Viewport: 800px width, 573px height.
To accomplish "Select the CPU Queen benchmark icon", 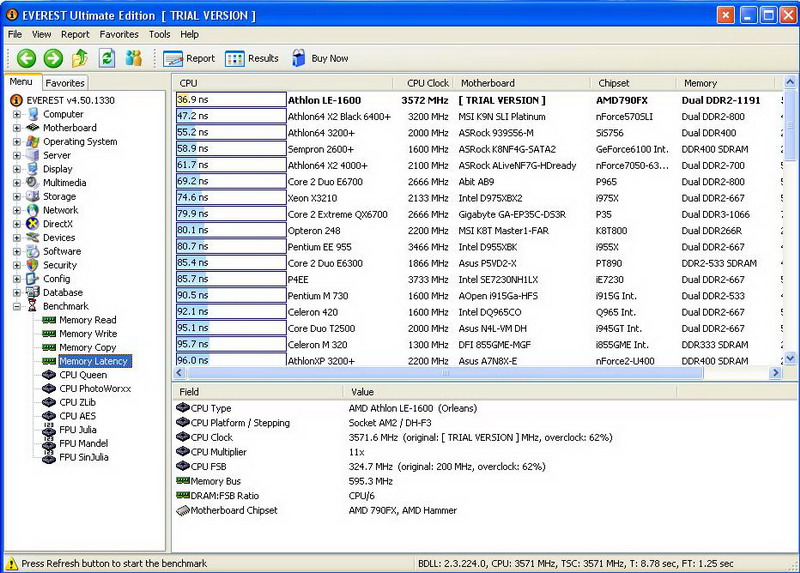I will coord(49,375).
